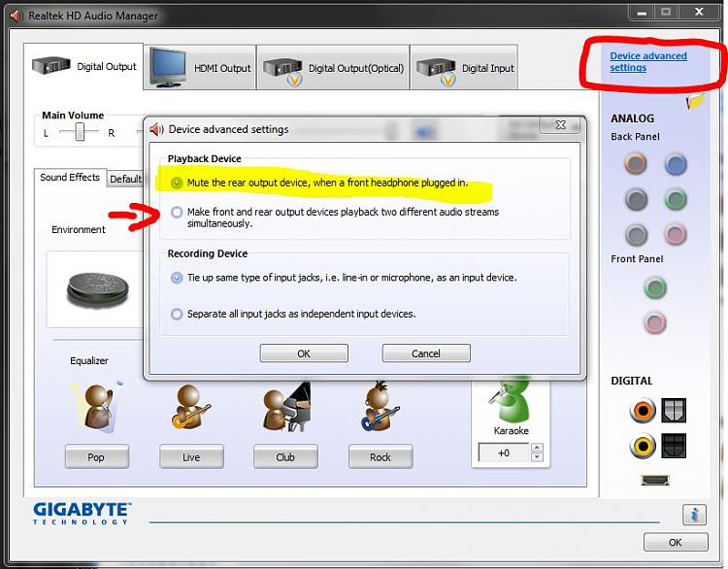Click the gray back panel jack

pos(636,235)
